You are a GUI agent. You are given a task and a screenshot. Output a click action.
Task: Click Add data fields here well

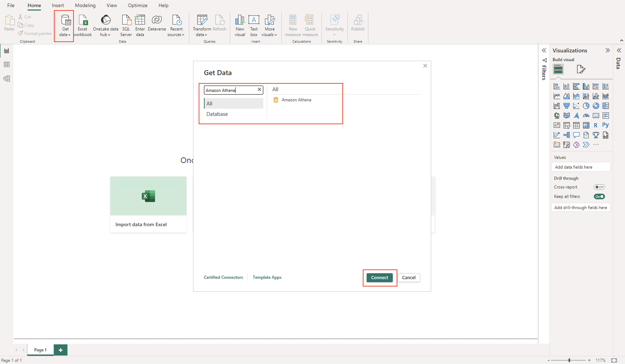581,167
